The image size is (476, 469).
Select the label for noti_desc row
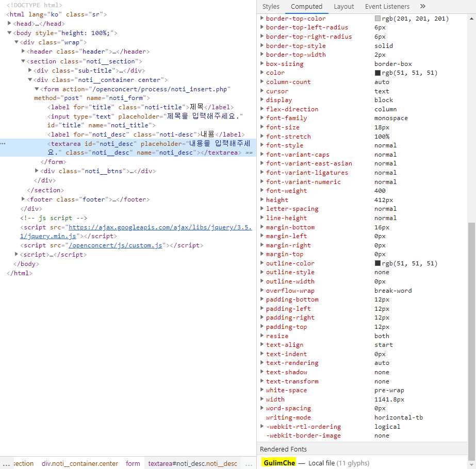[146, 134]
